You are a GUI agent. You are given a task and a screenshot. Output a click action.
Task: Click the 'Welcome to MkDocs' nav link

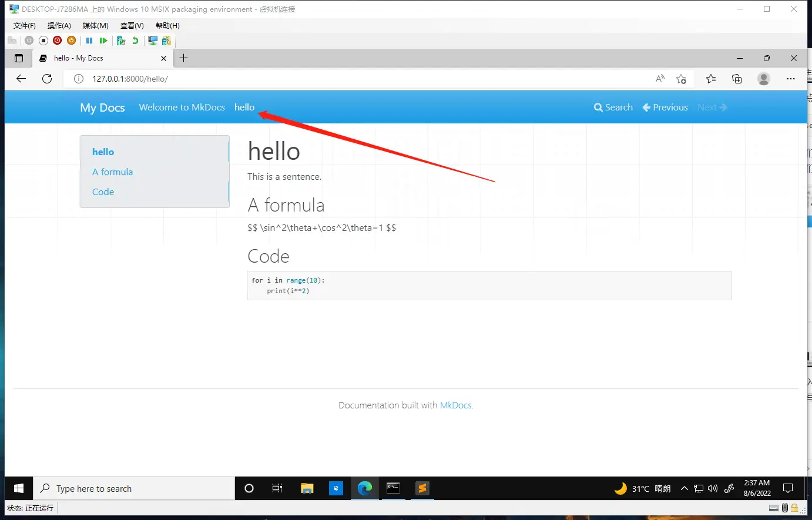[x=182, y=108]
